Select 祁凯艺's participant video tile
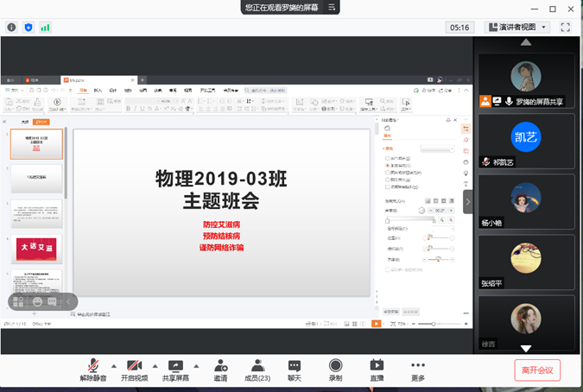Viewport: 583px width, 392px height. pyautogui.click(x=525, y=142)
